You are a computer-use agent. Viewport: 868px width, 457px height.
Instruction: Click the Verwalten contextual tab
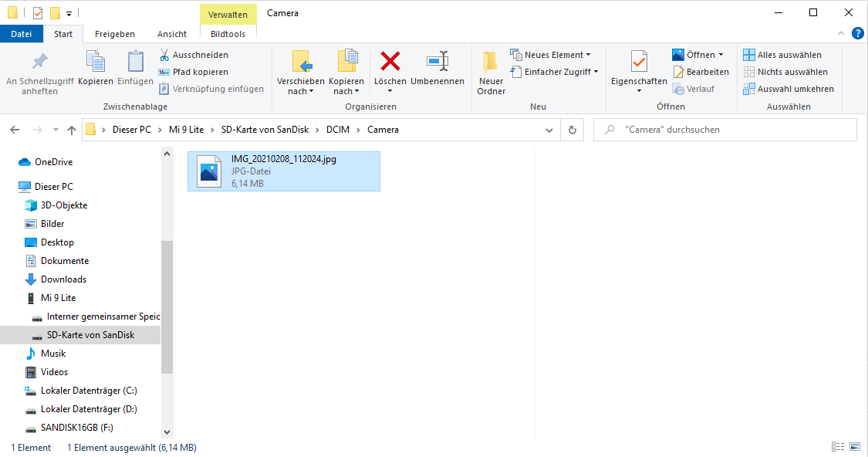pos(228,15)
